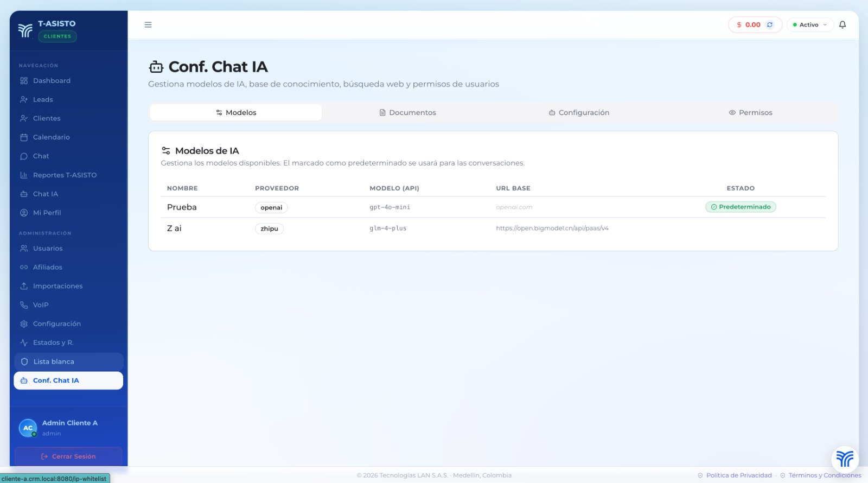Click the Mi Perfil user circle icon
The width and height of the screenshot is (868, 483).
(x=24, y=213)
